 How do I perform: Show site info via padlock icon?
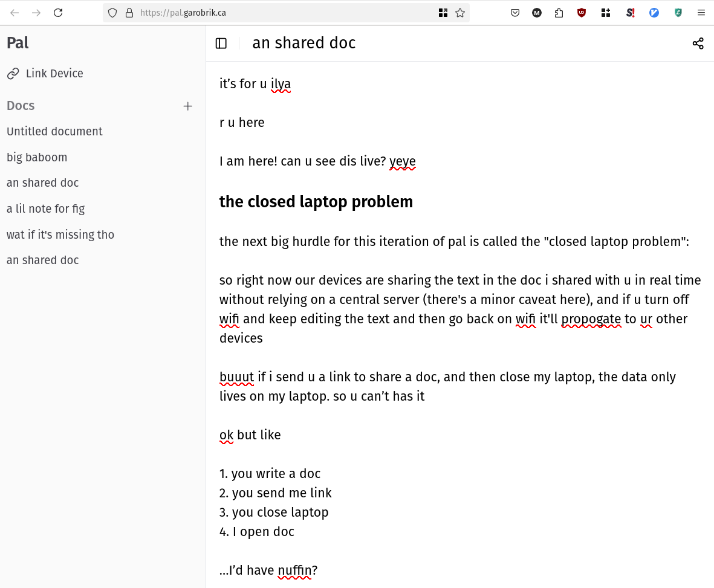pyautogui.click(x=129, y=13)
